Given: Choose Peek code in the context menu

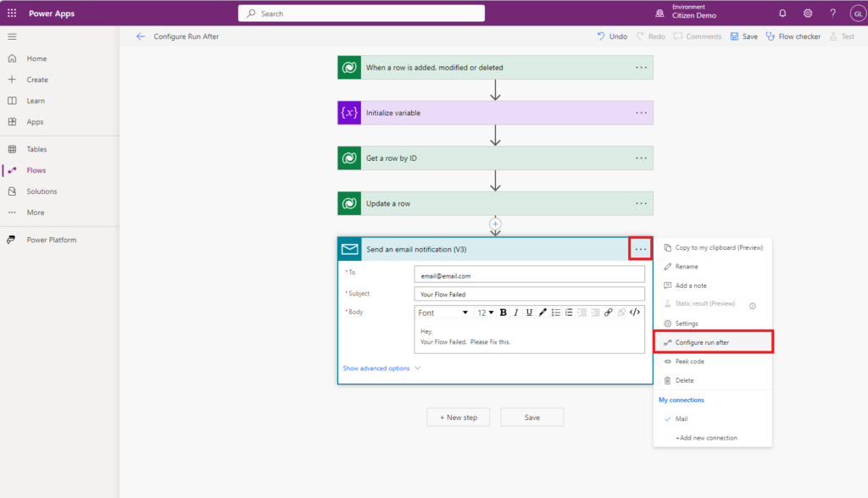Looking at the screenshot, I should pyautogui.click(x=689, y=362).
